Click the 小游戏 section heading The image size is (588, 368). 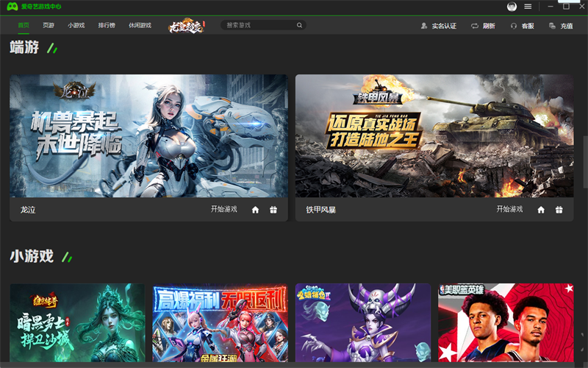click(32, 256)
